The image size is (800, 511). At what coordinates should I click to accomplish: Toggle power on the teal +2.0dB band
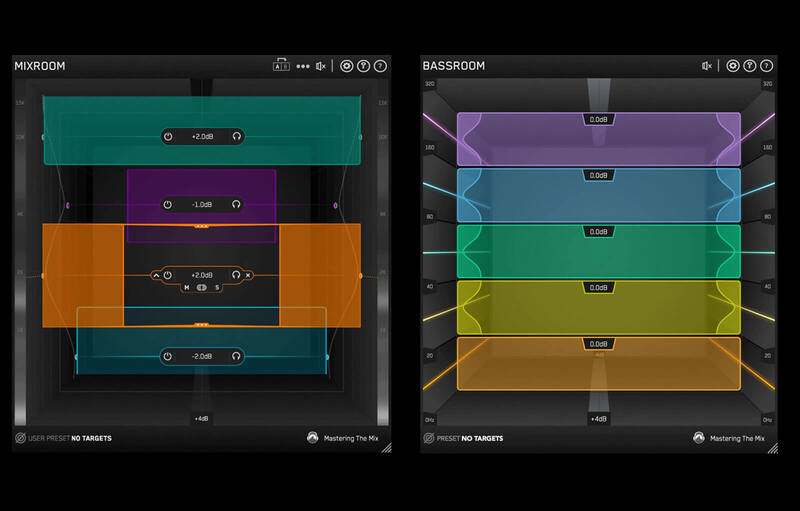(168, 137)
